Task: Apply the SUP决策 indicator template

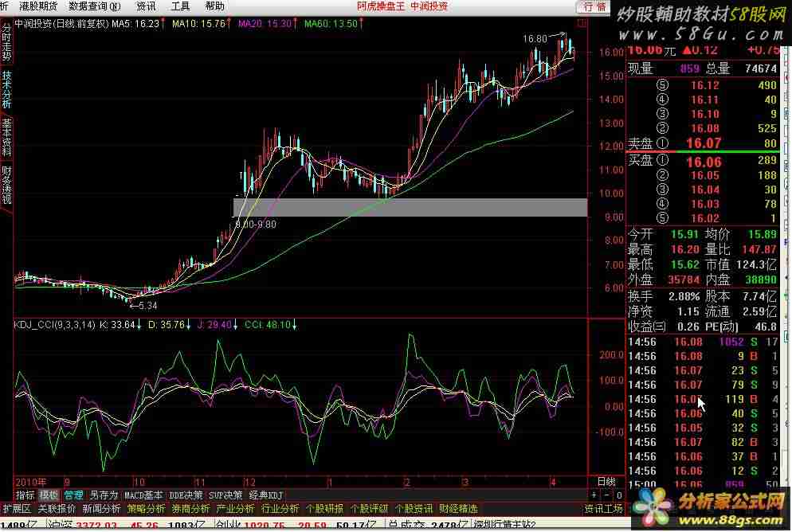Action: (225, 495)
